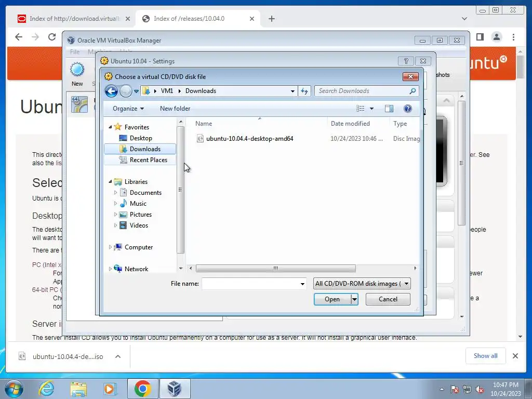Open a new browser tab
The width and height of the screenshot is (532, 399).
pos(271,19)
